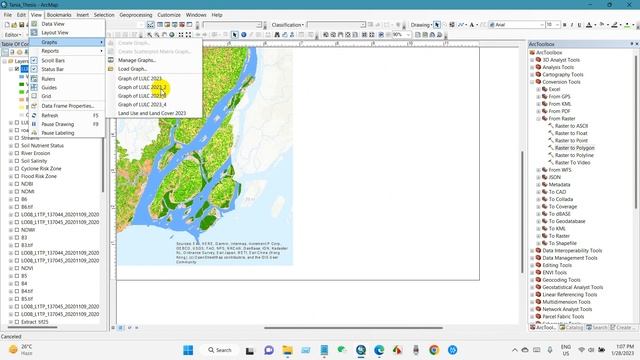Enable the River Erosion layer checkbox
Image resolution: width=640 pixels, height=360 pixels.
(x=17, y=153)
